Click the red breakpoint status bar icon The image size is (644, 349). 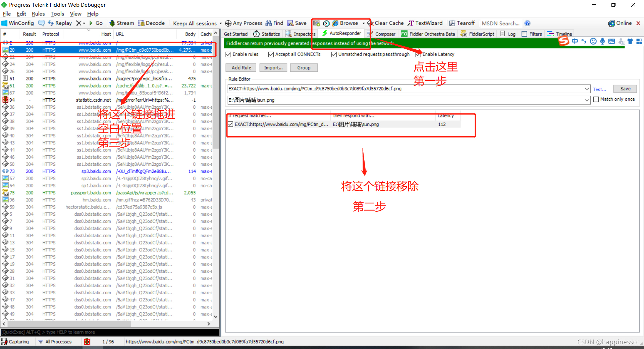[x=87, y=342]
